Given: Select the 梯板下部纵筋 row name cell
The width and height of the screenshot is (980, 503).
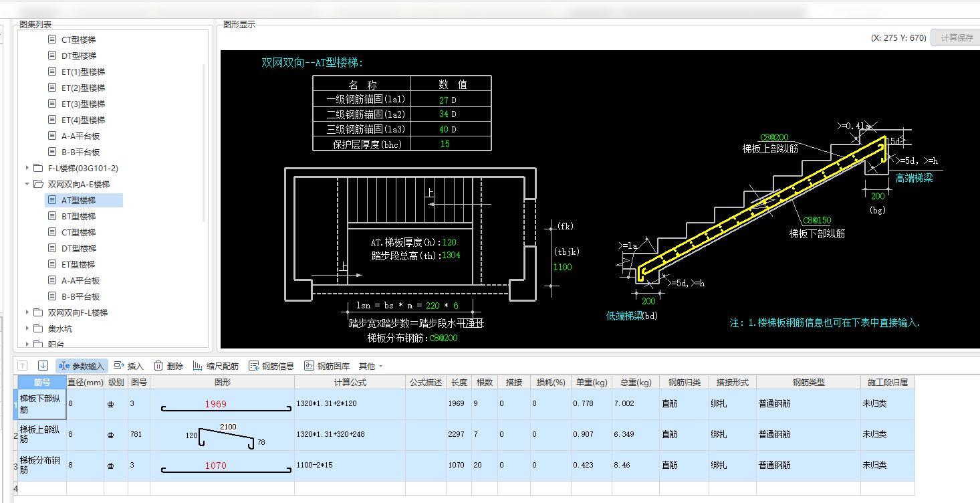Looking at the screenshot, I should click(42, 404).
